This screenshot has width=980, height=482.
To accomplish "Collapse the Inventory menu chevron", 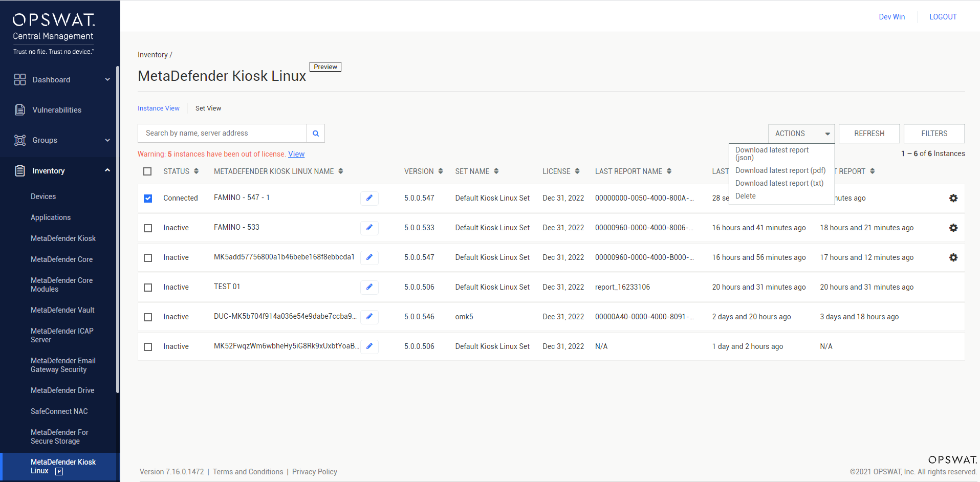I will click(x=107, y=170).
